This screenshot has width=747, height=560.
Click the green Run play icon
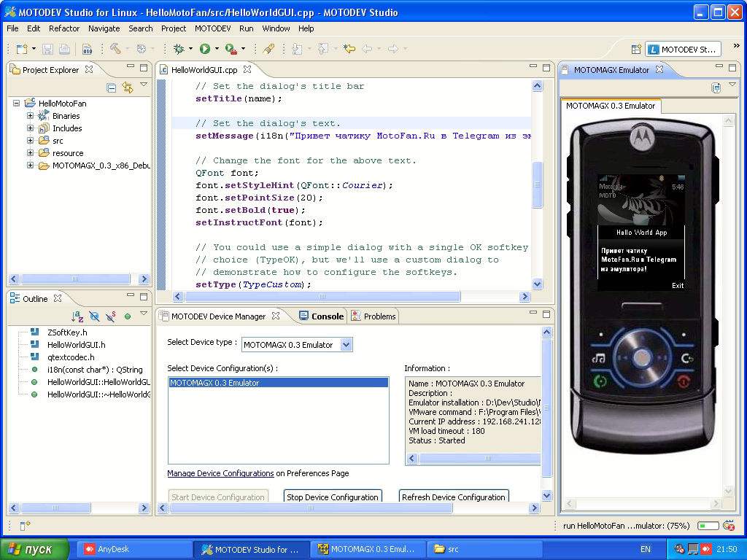point(205,49)
